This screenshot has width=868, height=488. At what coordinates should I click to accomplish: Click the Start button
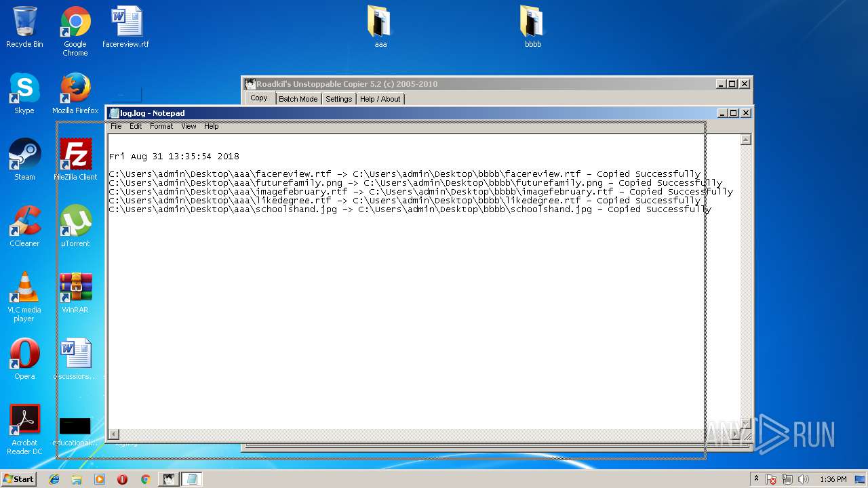point(18,479)
